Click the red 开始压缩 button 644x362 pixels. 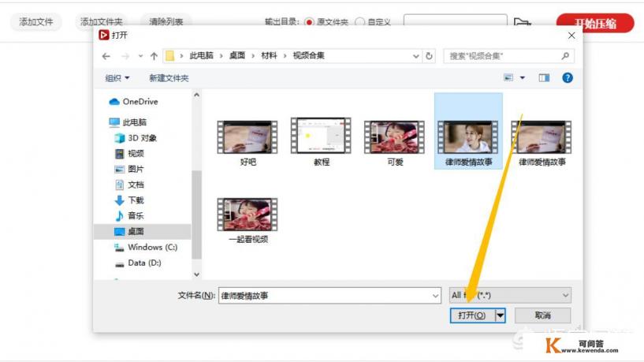coord(595,23)
